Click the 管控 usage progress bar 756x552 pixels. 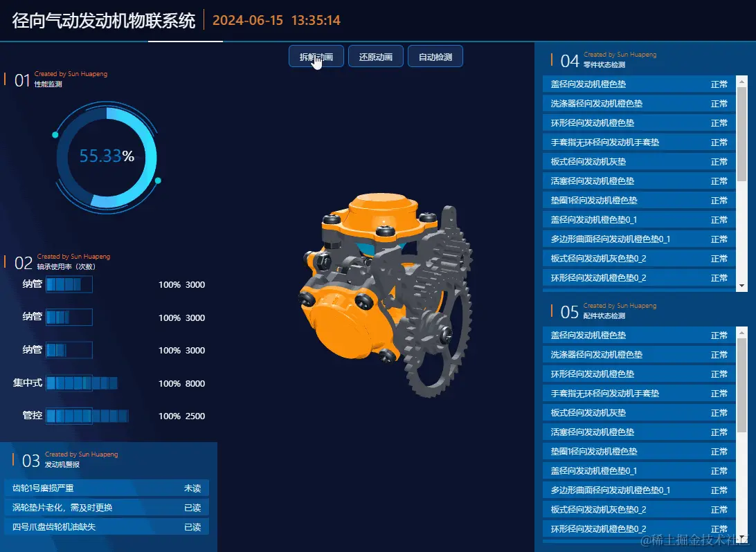click(87, 416)
